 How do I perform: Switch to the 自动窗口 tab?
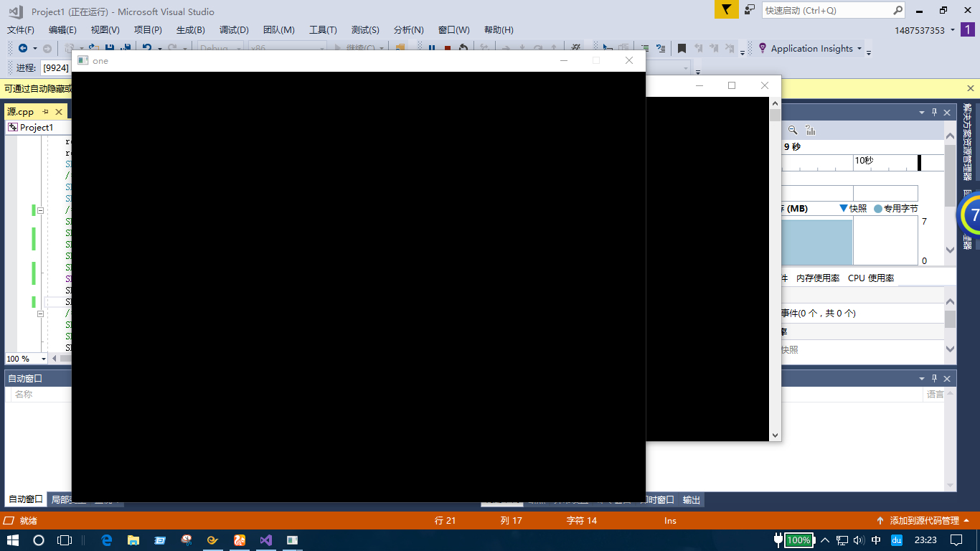coord(25,499)
